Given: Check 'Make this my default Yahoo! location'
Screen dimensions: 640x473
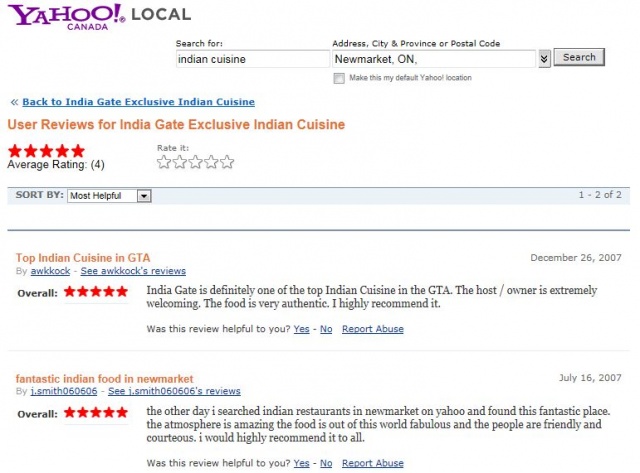Looking at the screenshot, I should 339,78.
